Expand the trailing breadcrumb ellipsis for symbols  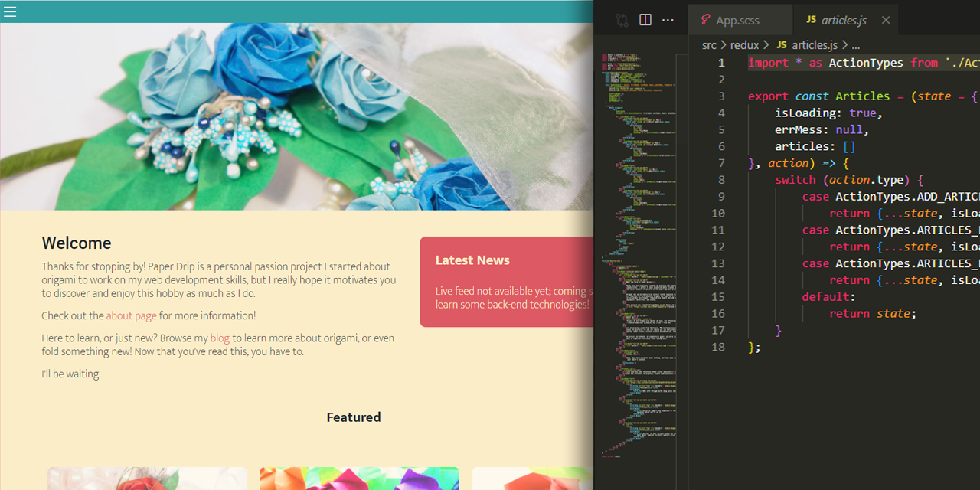[x=855, y=45]
